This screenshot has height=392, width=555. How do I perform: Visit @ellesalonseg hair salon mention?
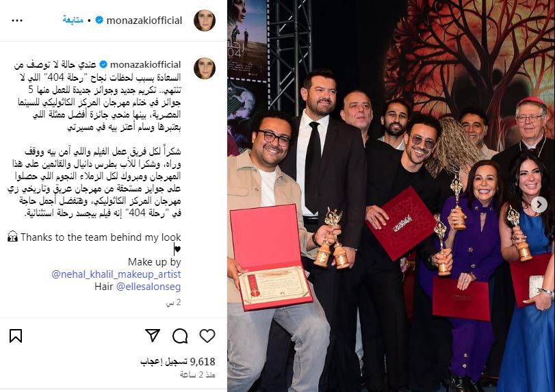tap(149, 287)
